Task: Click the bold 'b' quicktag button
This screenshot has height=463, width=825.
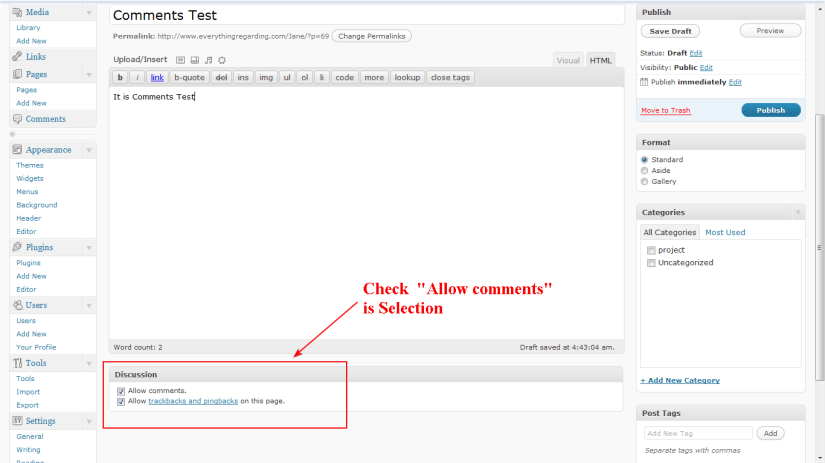Action: tap(120, 77)
